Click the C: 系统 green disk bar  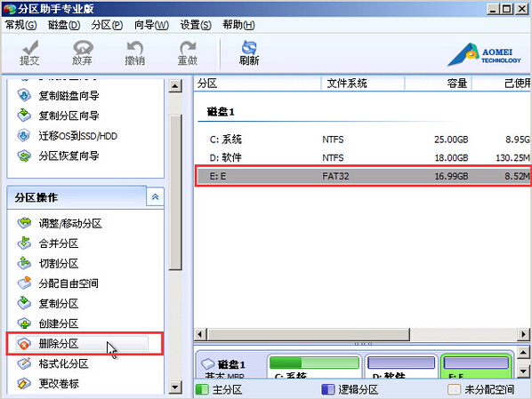click(x=314, y=363)
